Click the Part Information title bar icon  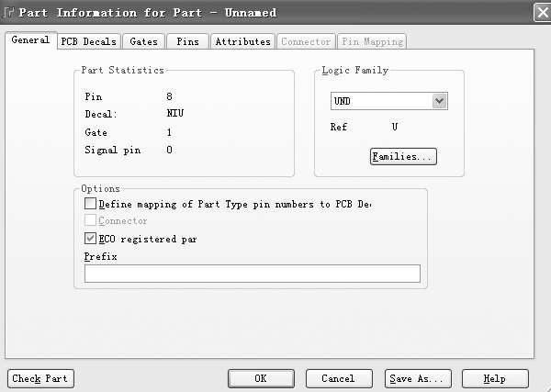(7, 12)
